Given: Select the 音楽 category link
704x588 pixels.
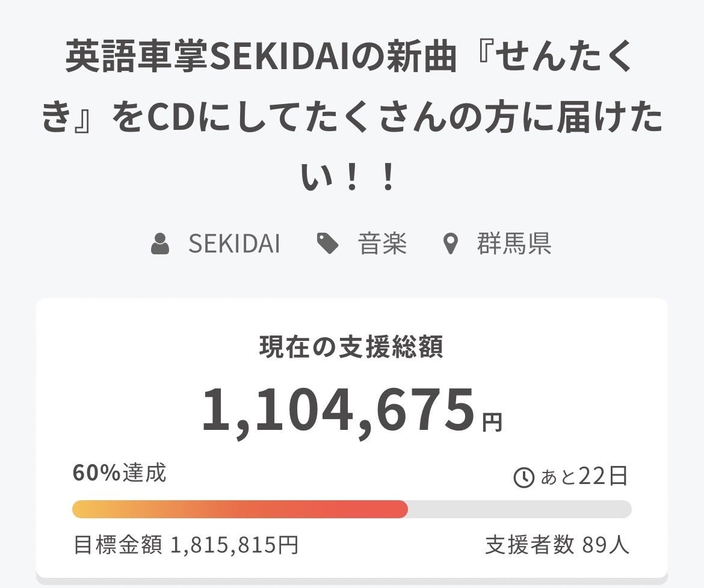Looking at the screenshot, I should point(383,245).
